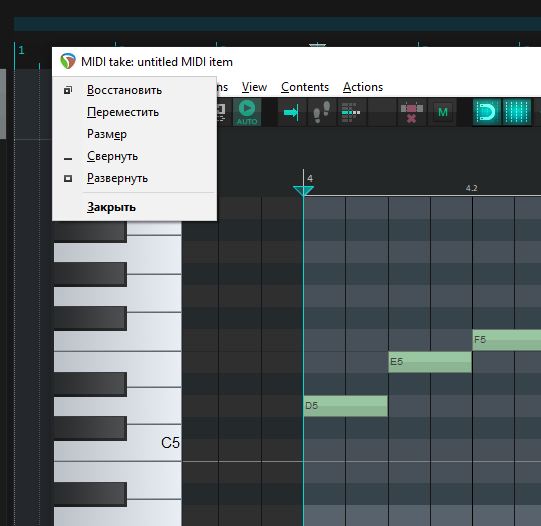This screenshot has height=526, width=541.
Task: Click the 4.2 ruler position
Action: click(472, 188)
